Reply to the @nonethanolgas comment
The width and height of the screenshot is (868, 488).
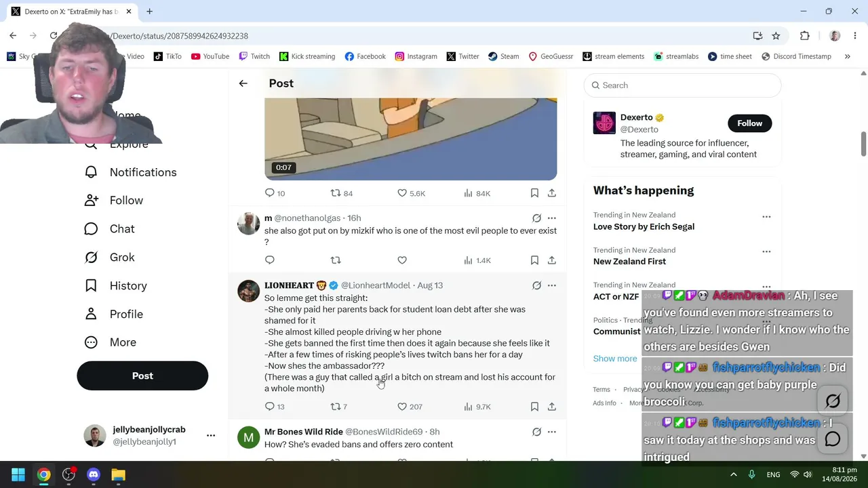[270, 260]
